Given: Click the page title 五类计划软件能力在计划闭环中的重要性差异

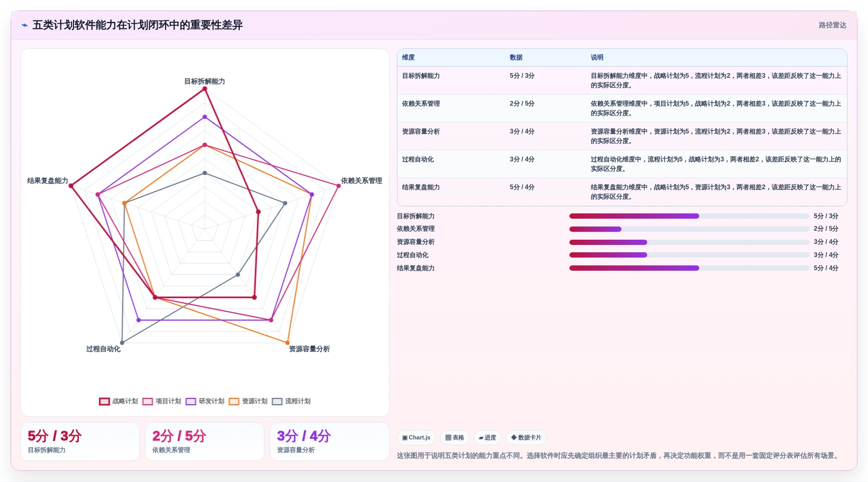Looking at the screenshot, I should coord(137,25).
